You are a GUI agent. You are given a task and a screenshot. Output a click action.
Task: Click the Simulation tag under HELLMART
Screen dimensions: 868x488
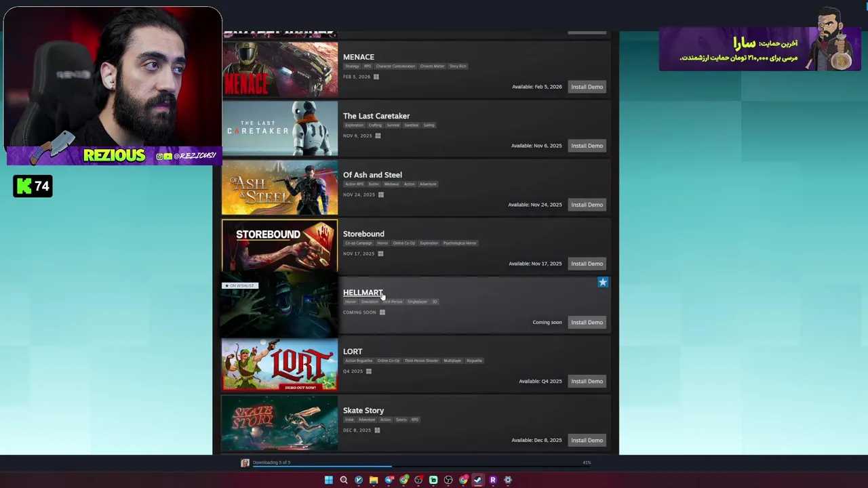click(370, 302)
